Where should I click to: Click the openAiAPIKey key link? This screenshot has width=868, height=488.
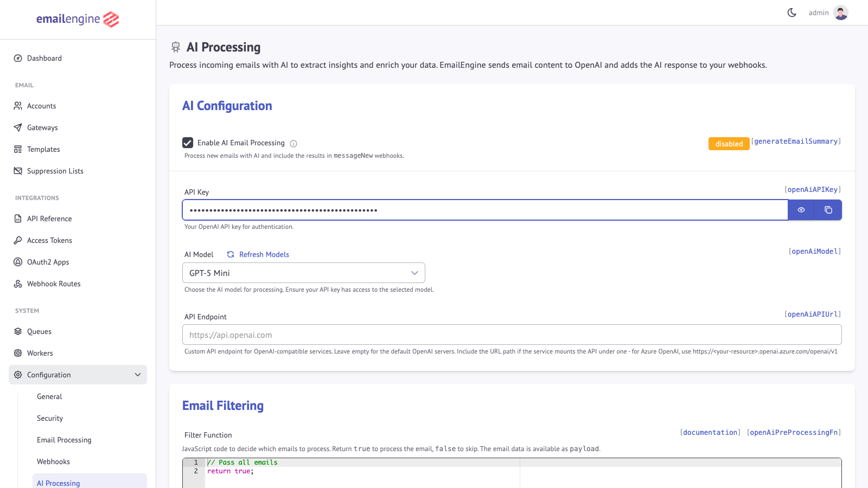pyautogui.click(x=813, y=190)
